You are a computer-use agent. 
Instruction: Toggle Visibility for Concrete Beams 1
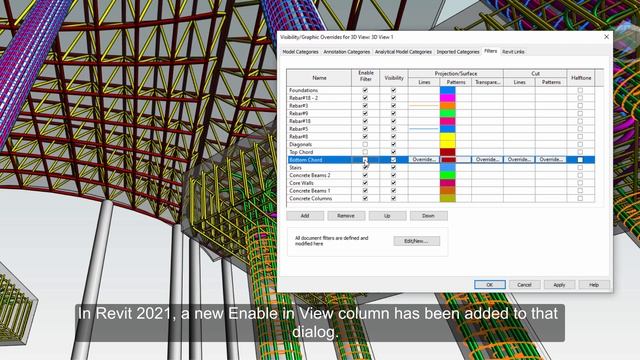click(393, 191)
